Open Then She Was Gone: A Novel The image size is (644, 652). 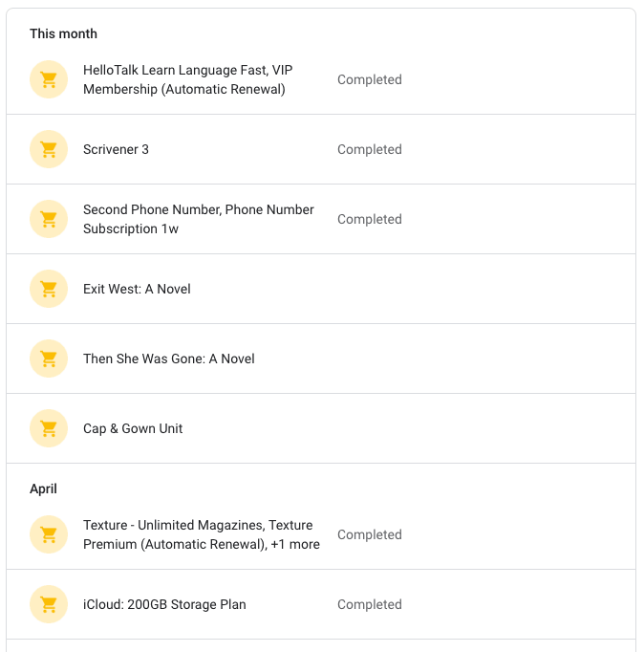point(321,359)
